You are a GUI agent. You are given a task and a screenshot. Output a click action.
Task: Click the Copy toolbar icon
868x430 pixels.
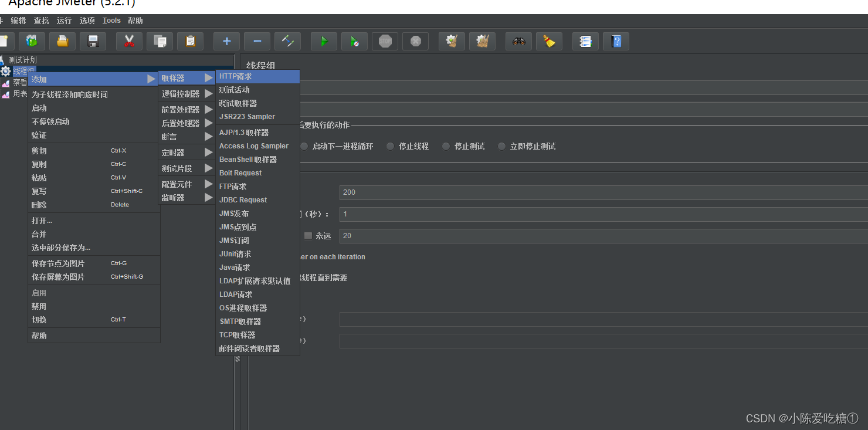pyautogui.click(x=160, y=41)
